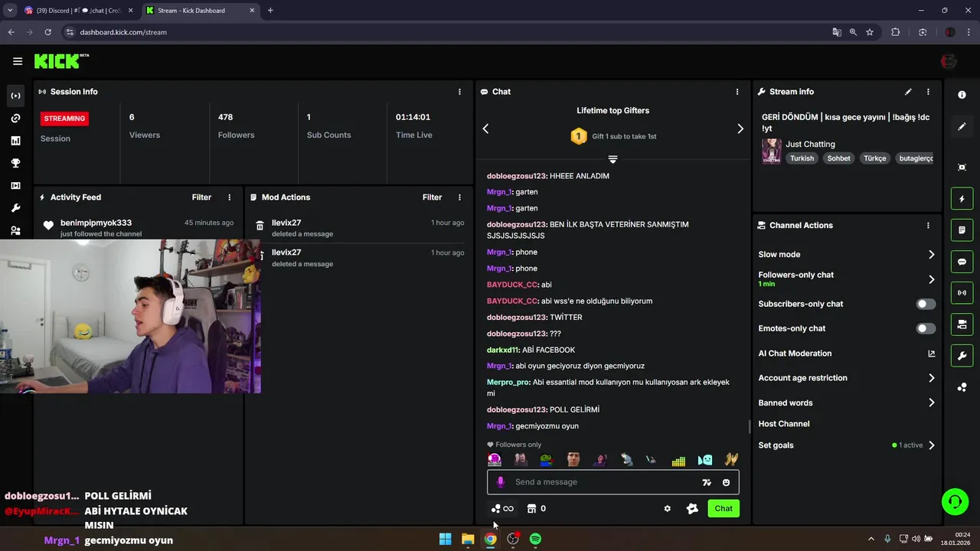
Task: Open the link icon in left sidebar
Action: point(15,119)
